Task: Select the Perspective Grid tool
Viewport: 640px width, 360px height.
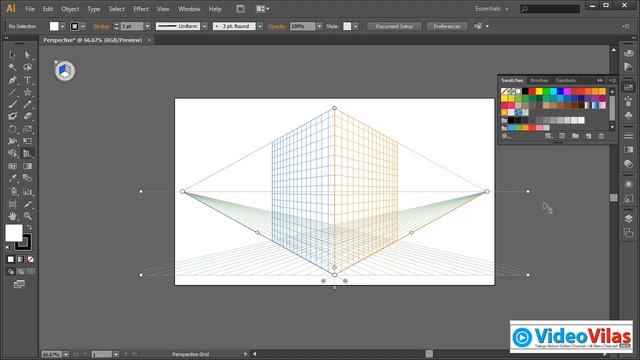Action: [27, 153]
